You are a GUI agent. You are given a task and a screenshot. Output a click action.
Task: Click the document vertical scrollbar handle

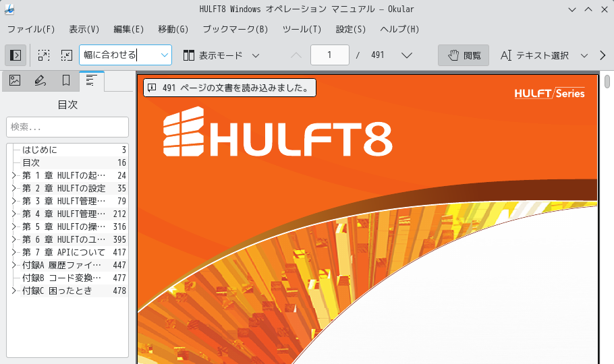(x=607, y=82)
